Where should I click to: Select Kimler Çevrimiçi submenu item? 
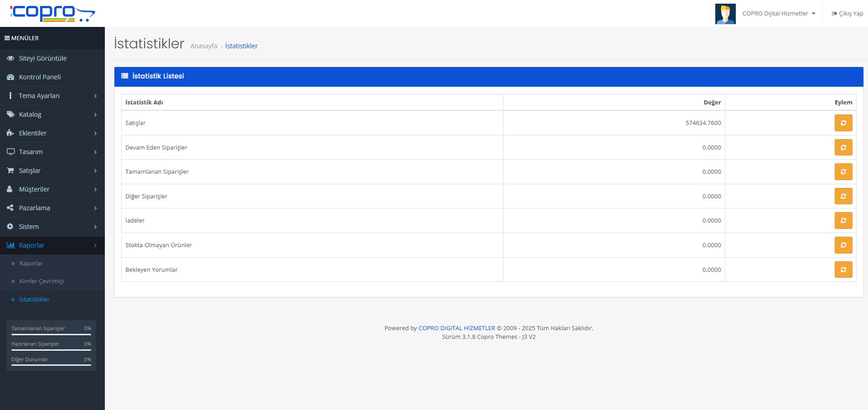41,281
